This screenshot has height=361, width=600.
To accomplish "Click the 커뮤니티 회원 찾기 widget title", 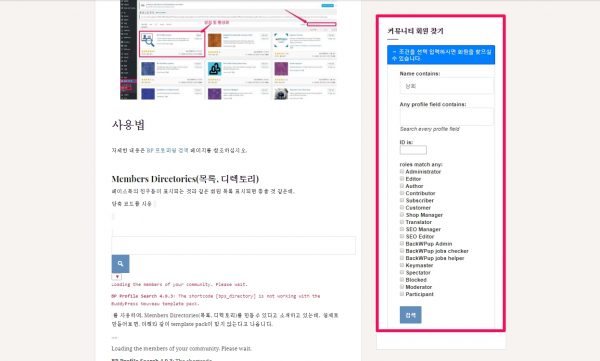I will (415, 31).
